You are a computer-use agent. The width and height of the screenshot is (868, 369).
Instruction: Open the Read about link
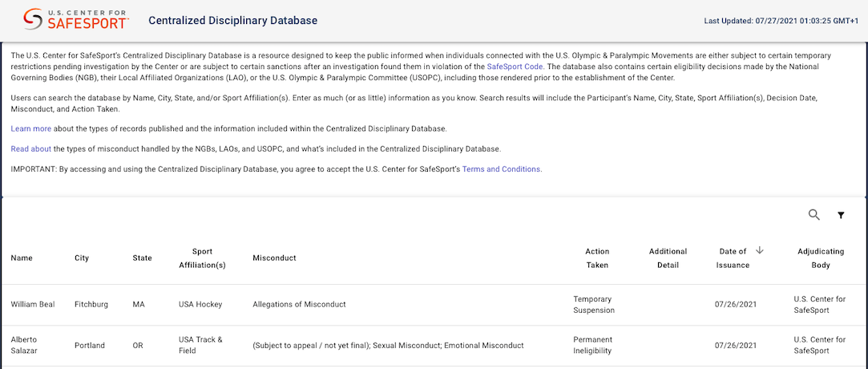pos(31,148)
